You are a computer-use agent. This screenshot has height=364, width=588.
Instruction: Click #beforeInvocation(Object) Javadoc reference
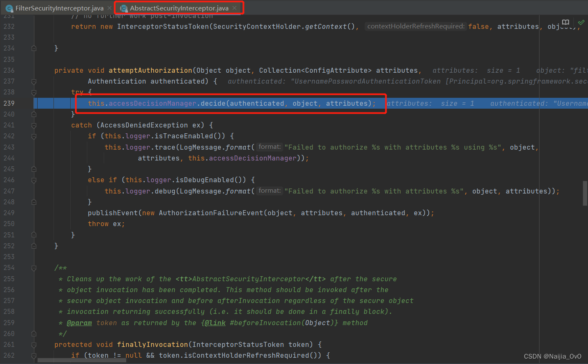tap(282, 323)
